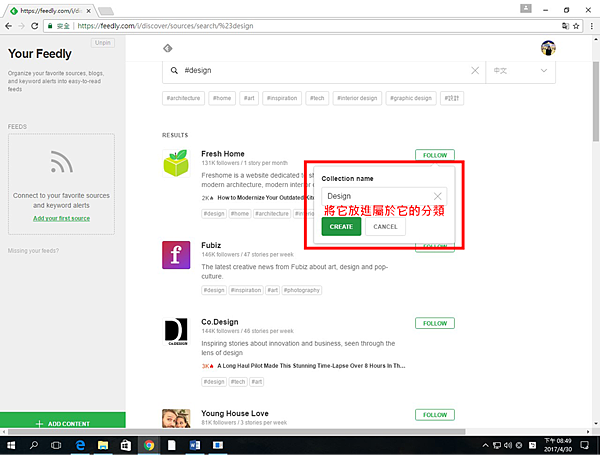
Task: Click the horizontal scrollbar at the bottom
Action: pyautogui.click(x=236, y=432)
